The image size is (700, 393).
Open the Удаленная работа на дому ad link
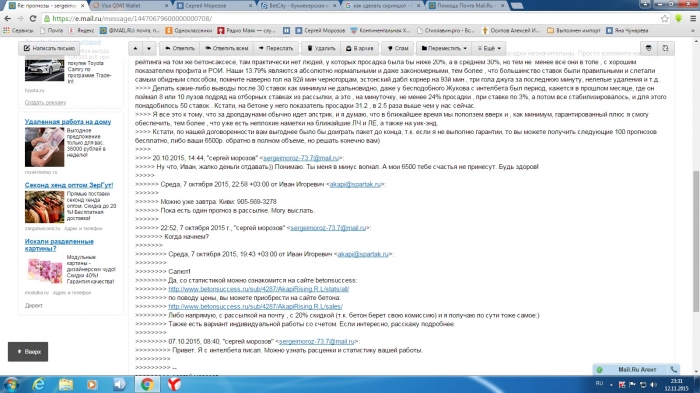coord(68,121)
